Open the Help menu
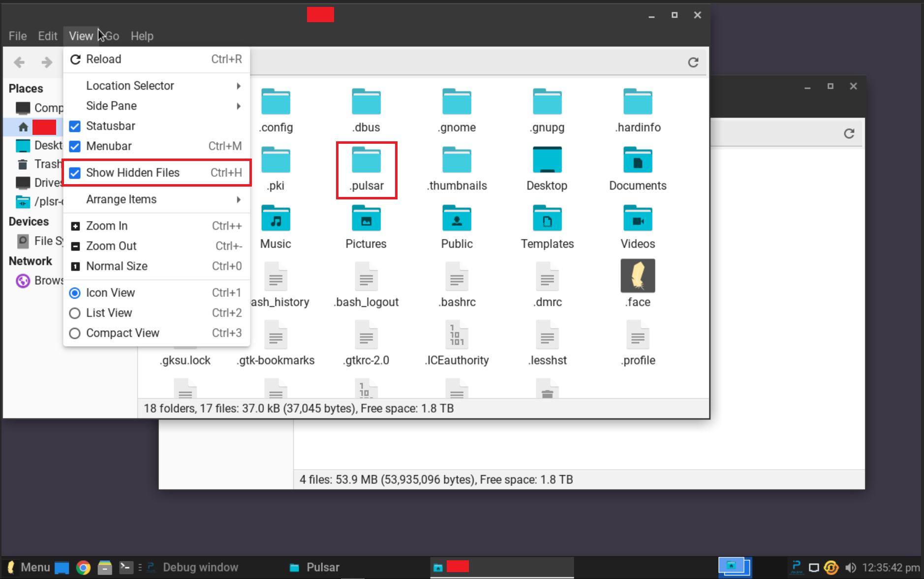 [x=142, y=35]
